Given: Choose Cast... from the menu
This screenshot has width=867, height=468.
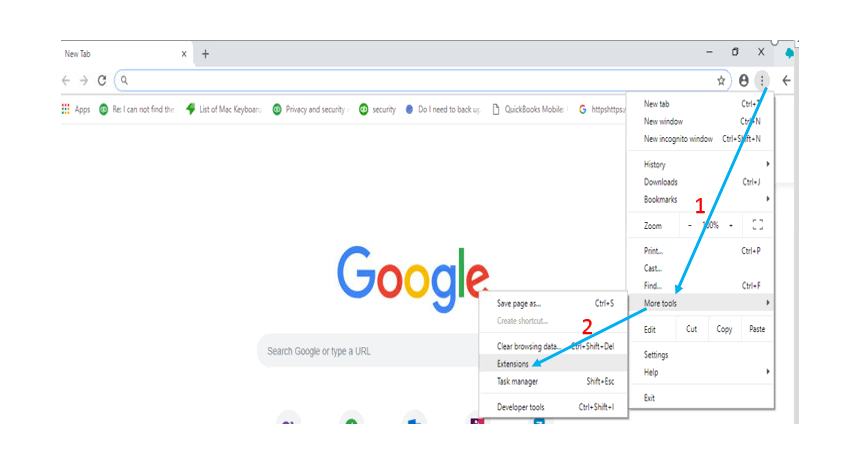Looking at the screenshot, I should pos(701,268).
